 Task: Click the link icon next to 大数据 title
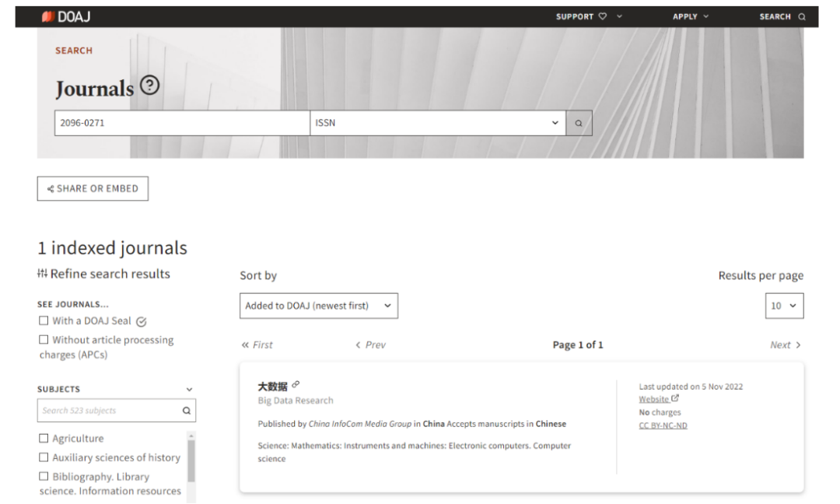(x=296, y=384)
